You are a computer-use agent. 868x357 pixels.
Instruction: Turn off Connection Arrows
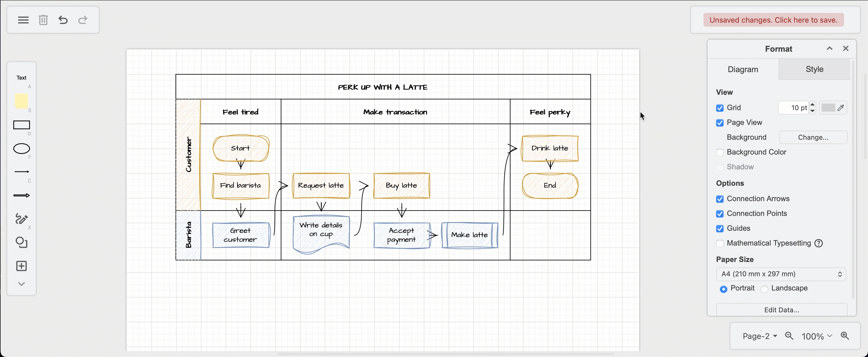coord(720,199)
